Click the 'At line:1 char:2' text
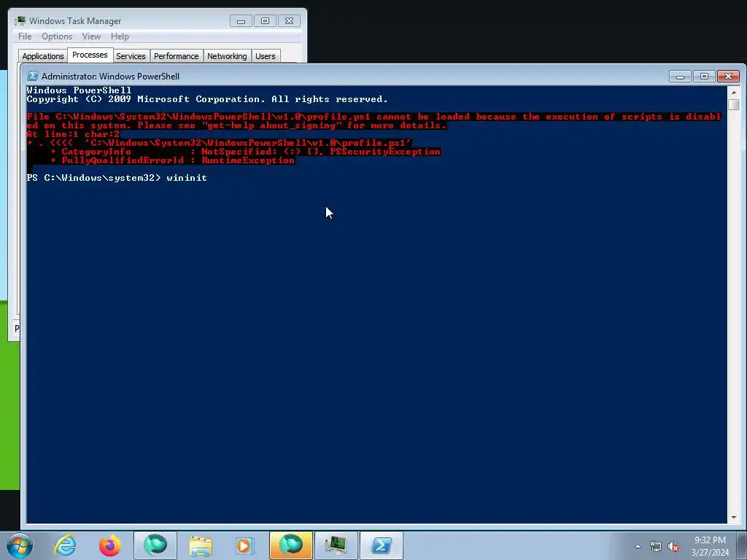The image size is (747, 560). click(x=73, y=134)
